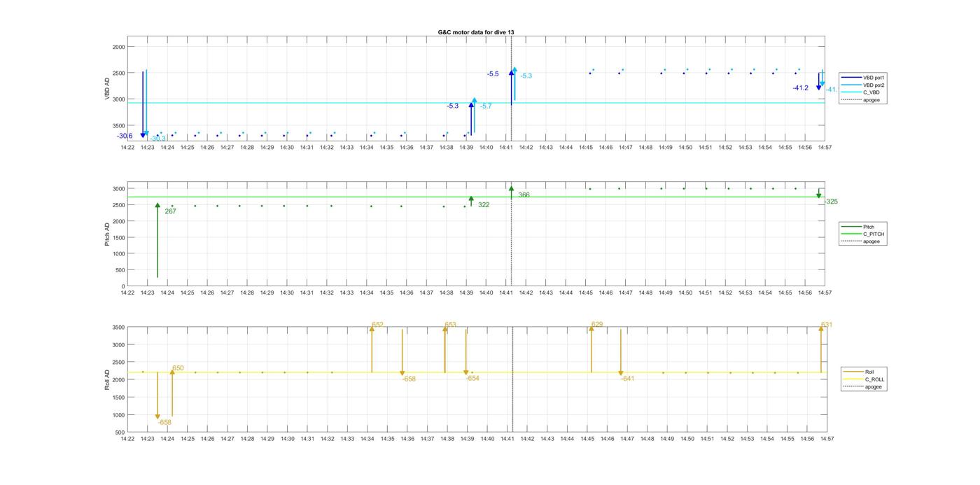Click the "14:33" time tick under Pitch plot
The width and height of the screenshot is (980, 485).
347,293
